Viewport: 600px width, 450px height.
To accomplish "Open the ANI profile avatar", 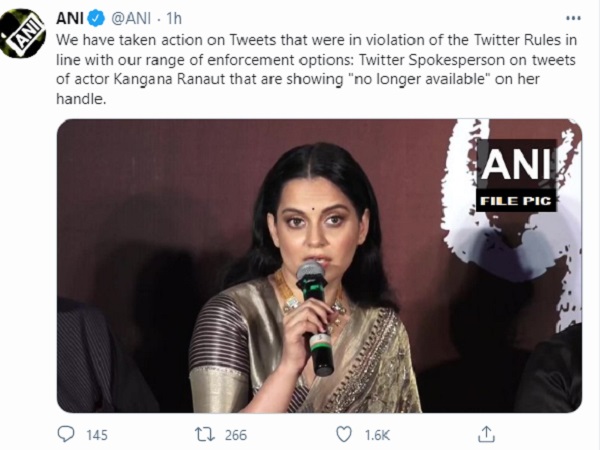I will click(x=22, y=32).
